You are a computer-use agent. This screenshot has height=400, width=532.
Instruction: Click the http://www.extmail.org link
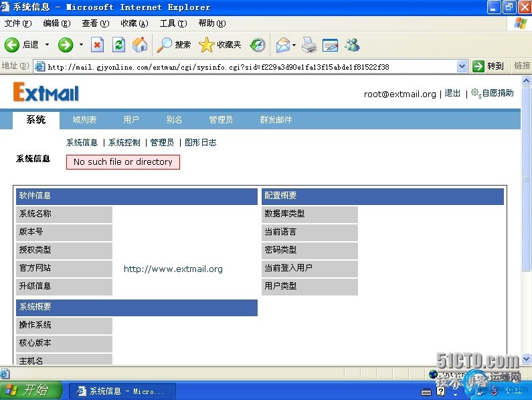(173, 269)
